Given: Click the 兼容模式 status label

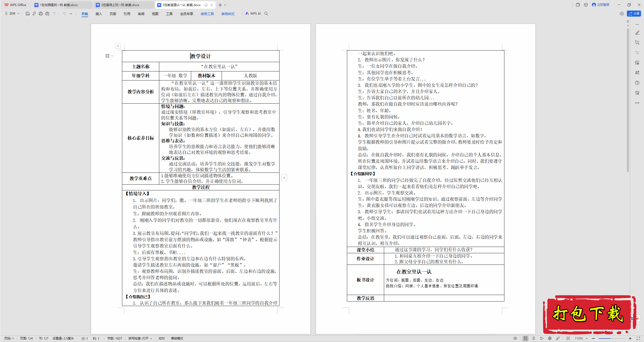Looking at the screenshot, I should coord(177,338).
